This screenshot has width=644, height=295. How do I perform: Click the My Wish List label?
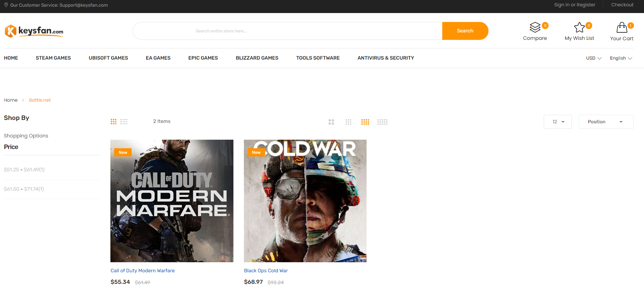pos(579,38)
